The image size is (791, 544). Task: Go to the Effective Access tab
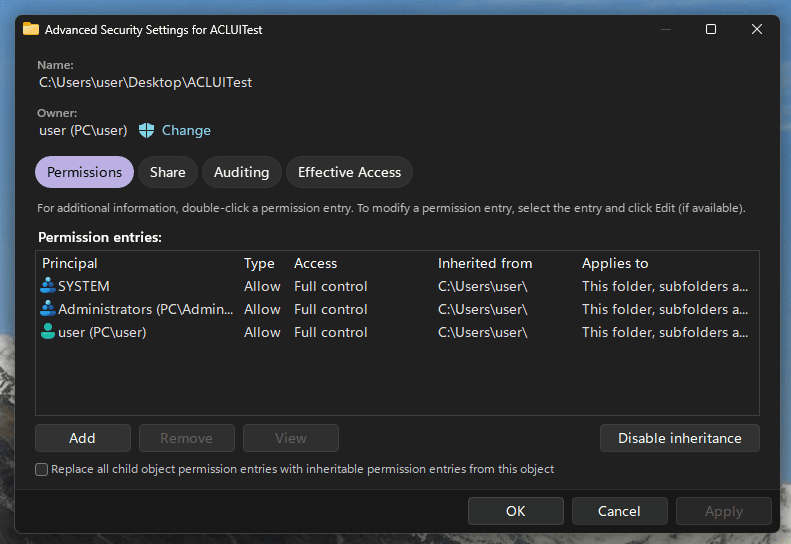(349, 172)
